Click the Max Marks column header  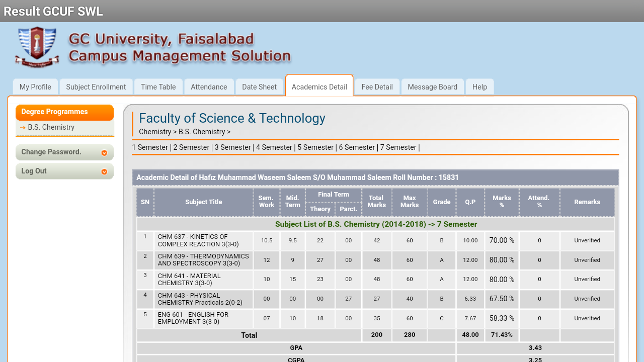click(x=410, y=202)
